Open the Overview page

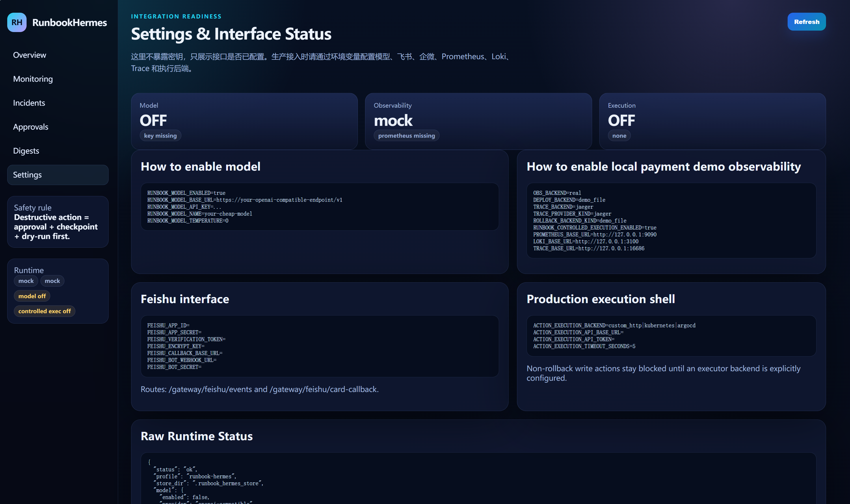58,55
